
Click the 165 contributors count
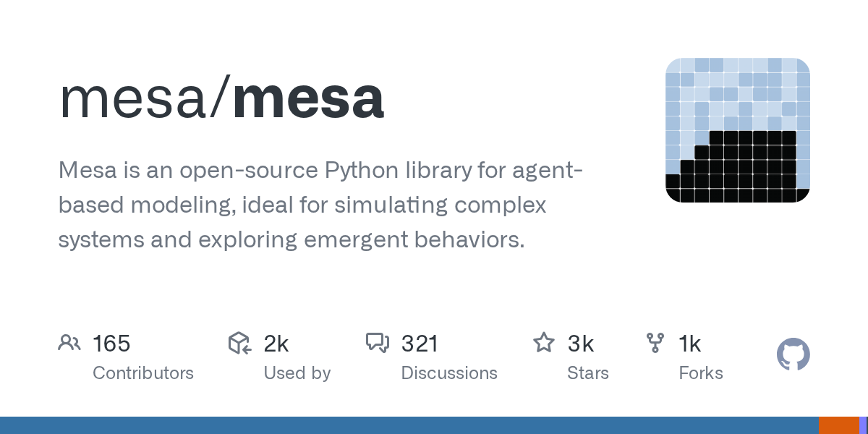coord(111,344)
